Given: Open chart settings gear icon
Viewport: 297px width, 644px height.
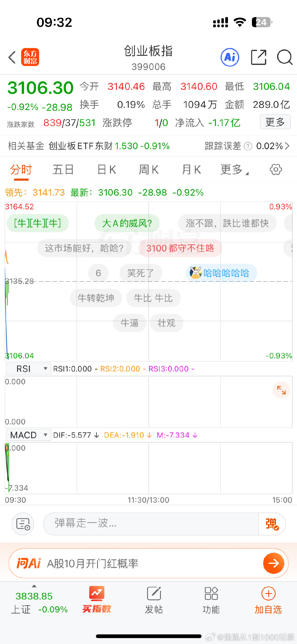Looking at the screenshot, I should coord(276,169).
